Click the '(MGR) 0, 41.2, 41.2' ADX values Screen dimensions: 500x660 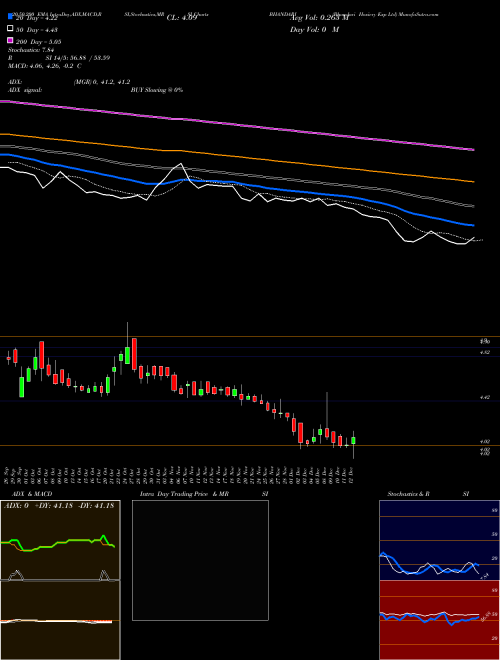click(102, 82)
